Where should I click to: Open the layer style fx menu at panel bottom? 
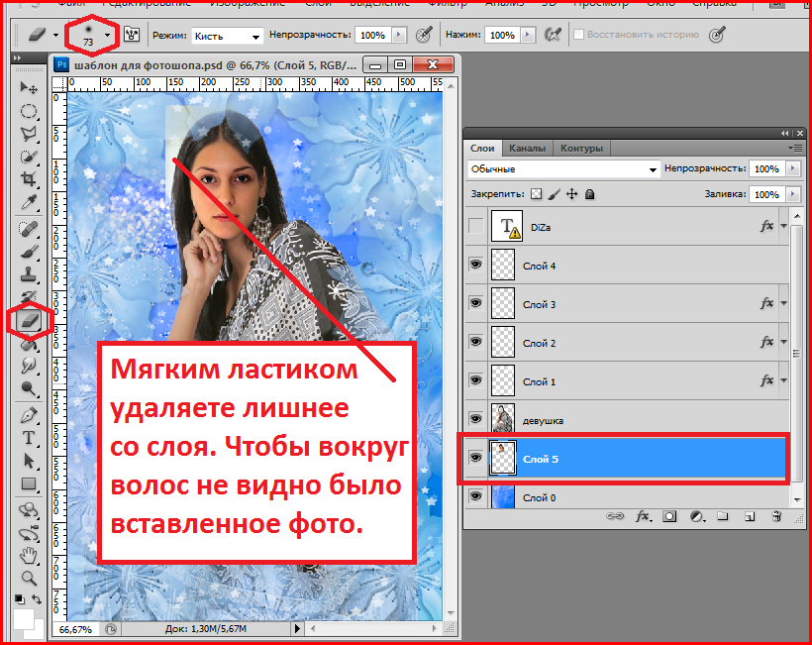coord(644,516)
